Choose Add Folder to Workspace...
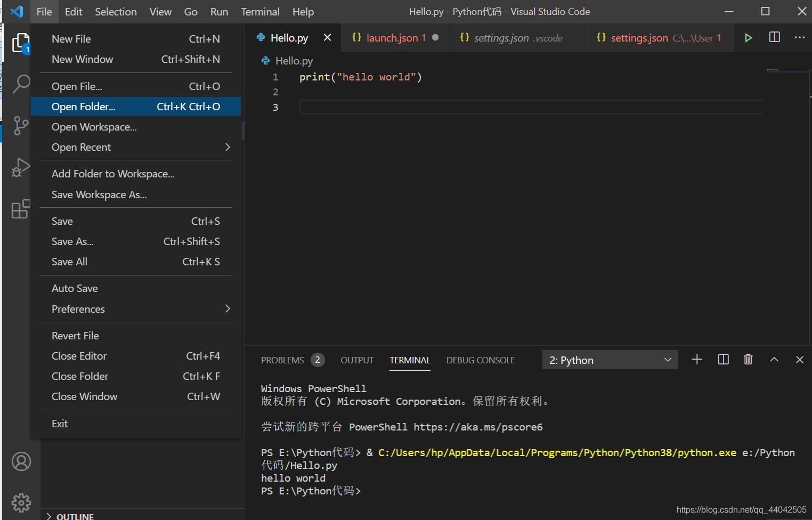Viewport: 812px width, 520px height. [x=136, y=174]
